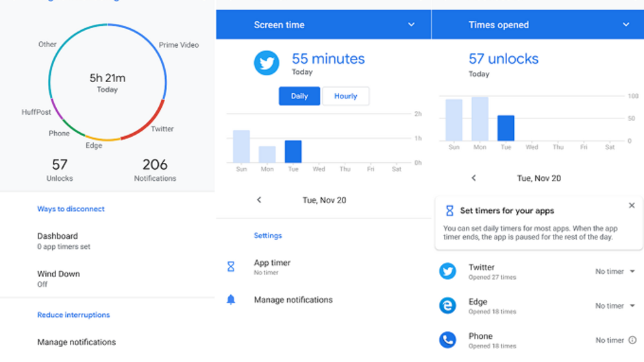Click the Phone Opened 18 times row

tap(538, 340)
